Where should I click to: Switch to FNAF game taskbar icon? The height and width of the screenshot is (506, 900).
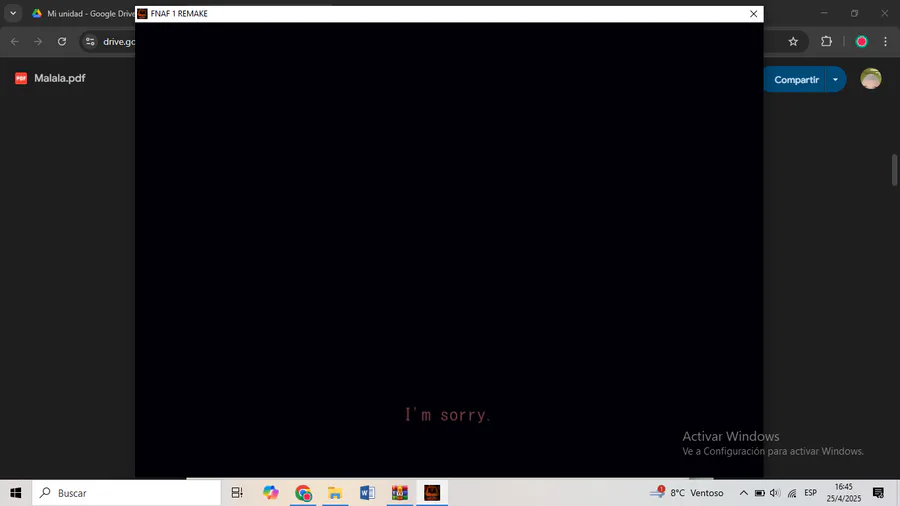point(432,493)
